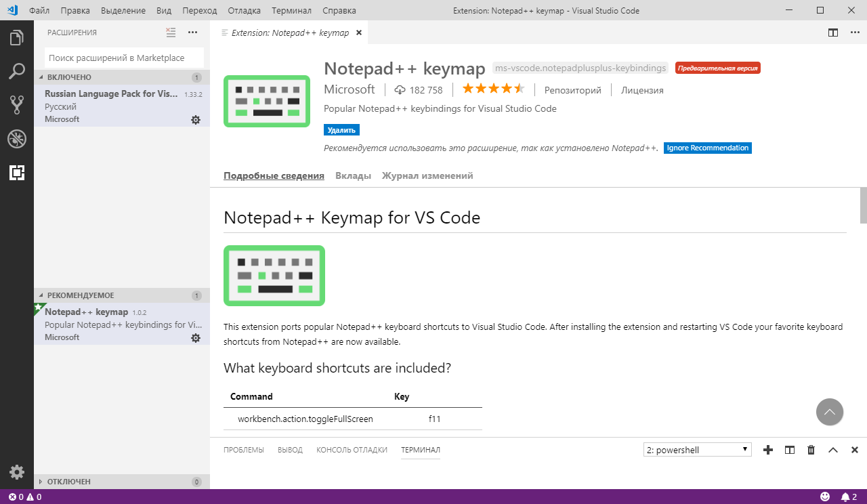The height and width of the screenshot is (504, 867).
Task: Split the terminal pane
Action: coord(790,450)
